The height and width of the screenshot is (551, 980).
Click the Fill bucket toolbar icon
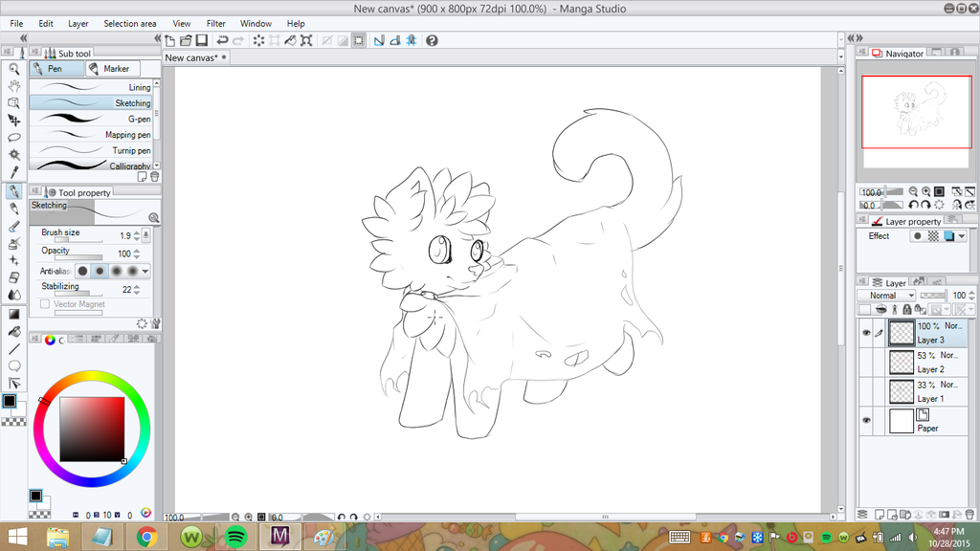point(290,40)
